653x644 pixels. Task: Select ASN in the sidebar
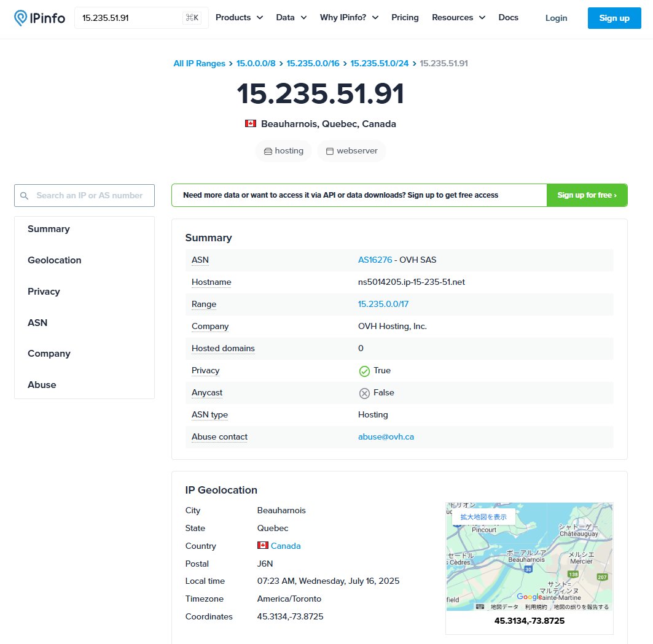(37, 323)
